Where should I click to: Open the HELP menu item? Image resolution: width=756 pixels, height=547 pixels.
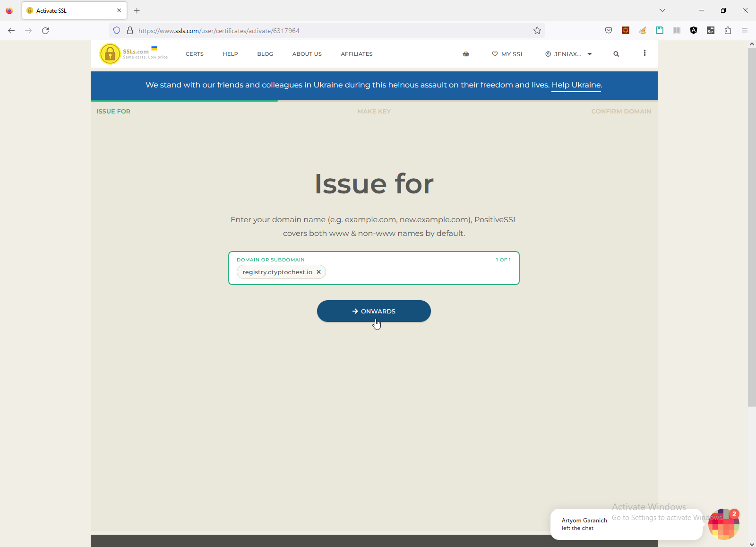[x=231, y=54]
